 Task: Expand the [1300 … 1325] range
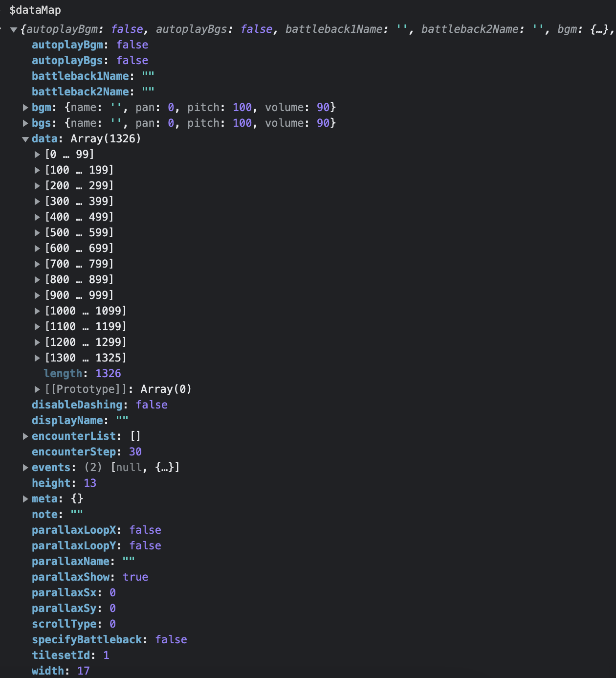pyautogui.click(x=37, y=358)
